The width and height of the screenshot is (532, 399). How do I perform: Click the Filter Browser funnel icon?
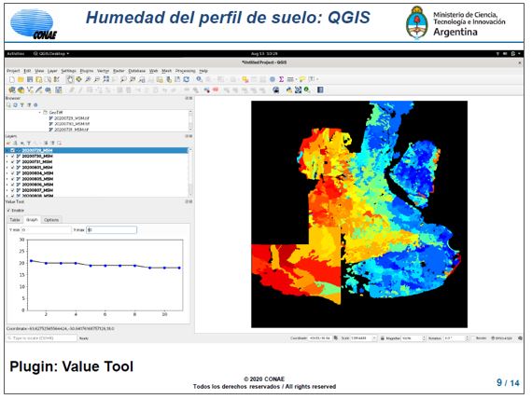[22, 105]
